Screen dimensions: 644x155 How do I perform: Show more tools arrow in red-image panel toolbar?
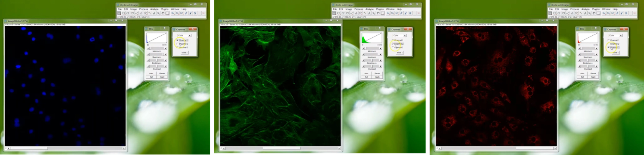pyautogui.click(x=634, y=13)
